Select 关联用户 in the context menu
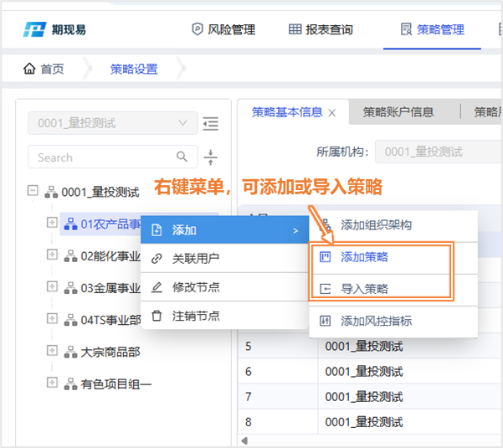Image resolution: width=503 pixels, height=448 pixels. click(195, 259)
